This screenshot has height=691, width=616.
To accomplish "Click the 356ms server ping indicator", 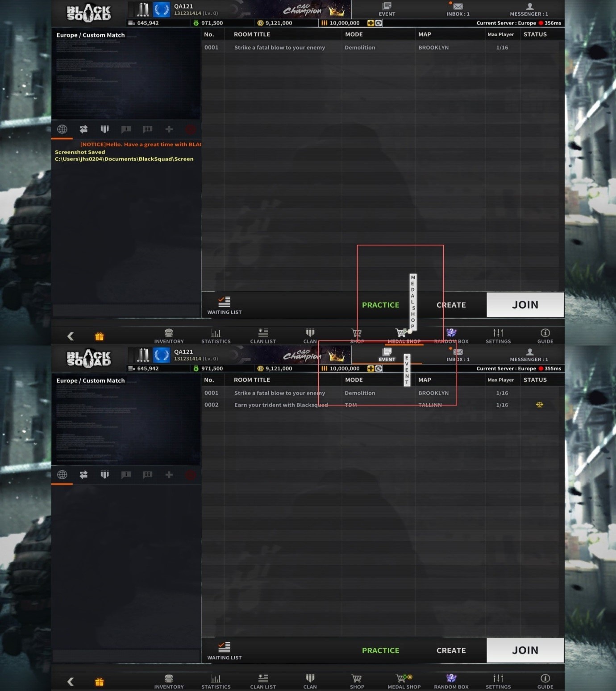I will [x=550, y=23].
